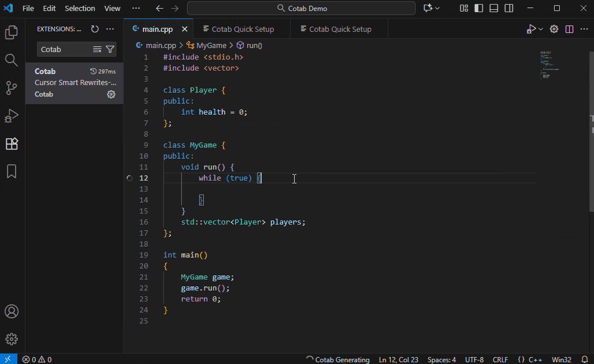Refresh the extensions list
Viewport: 594px width, 364px height.
(x=95, y=29)
